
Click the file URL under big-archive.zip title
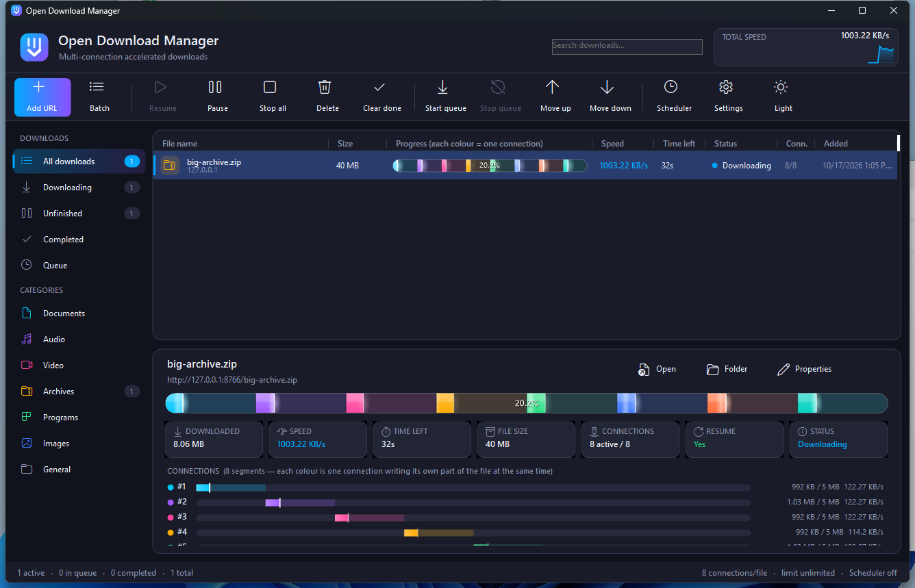pos(232,380)
